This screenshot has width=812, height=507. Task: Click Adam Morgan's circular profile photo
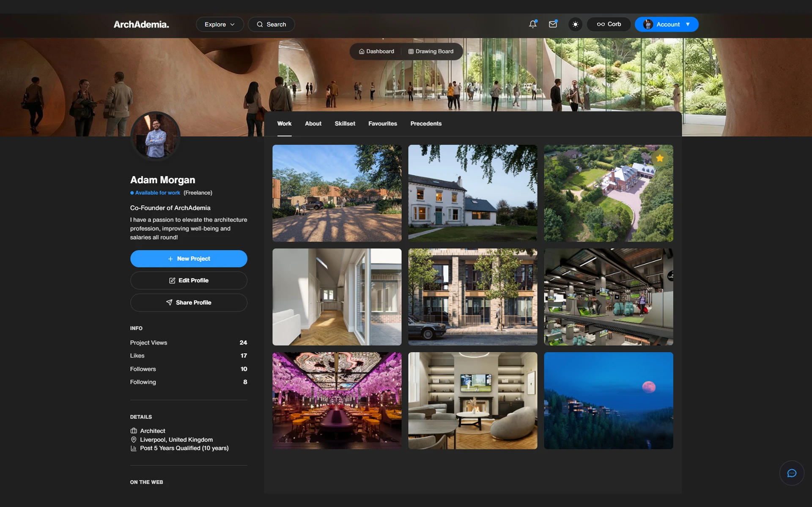pyautogui.click(x=156, y=136)
